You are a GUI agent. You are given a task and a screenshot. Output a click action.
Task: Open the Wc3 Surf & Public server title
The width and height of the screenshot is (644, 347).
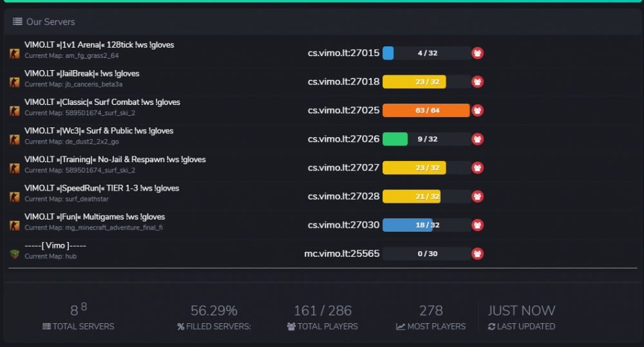click(x=99, y=131)
